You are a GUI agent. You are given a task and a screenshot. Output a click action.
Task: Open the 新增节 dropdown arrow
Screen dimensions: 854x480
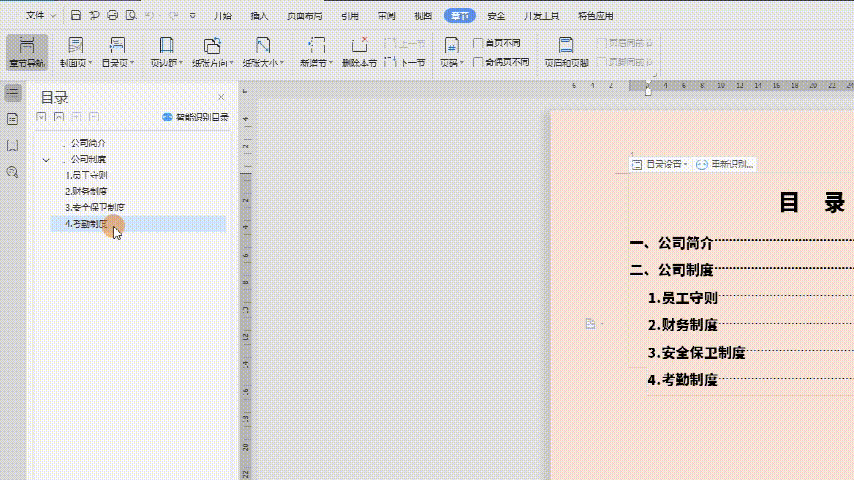point(331,63)
